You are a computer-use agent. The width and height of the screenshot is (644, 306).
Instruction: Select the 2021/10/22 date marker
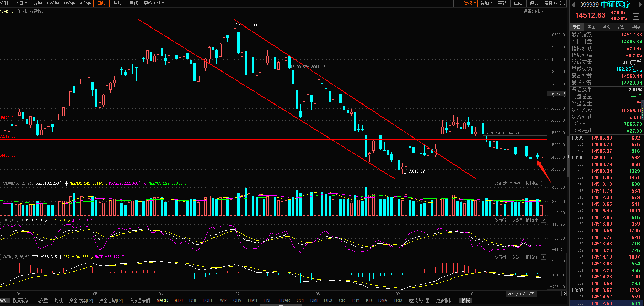521,294
